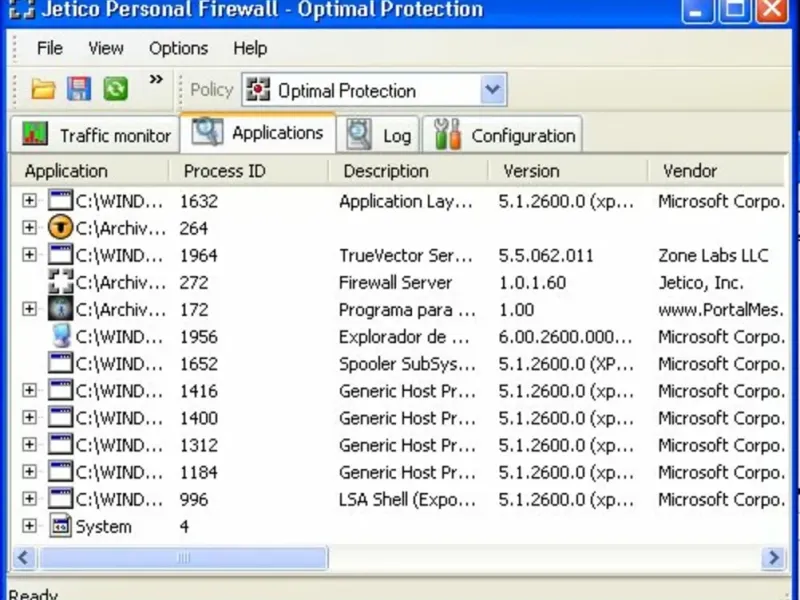Click the Jetico icon in the title bar
This screenshot has height=600, width=800.
click(21, 9)
